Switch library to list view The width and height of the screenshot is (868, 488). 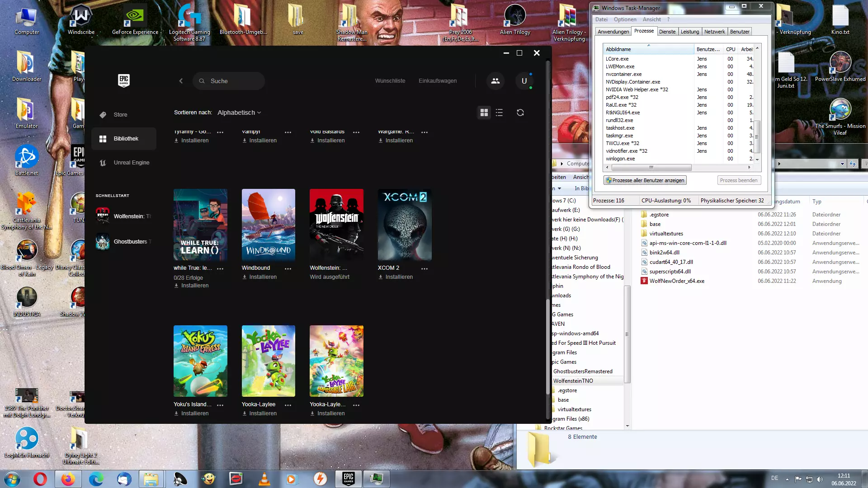point(500,113)
